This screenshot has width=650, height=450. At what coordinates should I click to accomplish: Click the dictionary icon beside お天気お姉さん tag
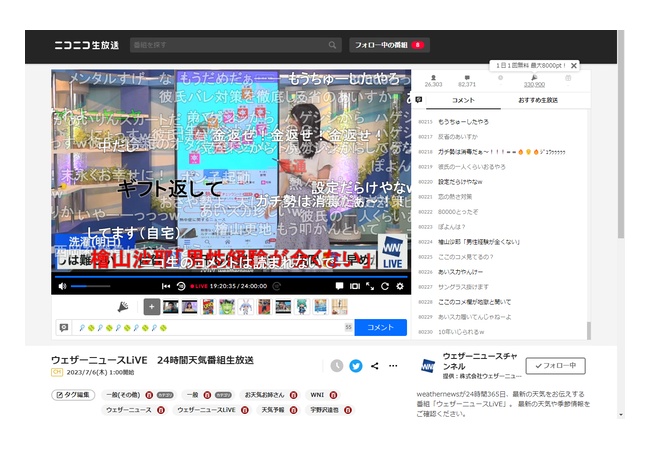tap(293, 395)
